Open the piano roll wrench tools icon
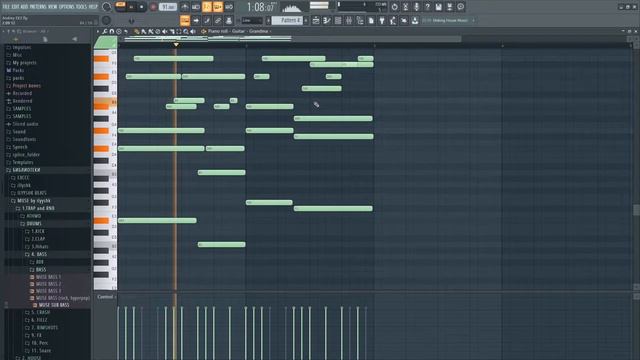 pos(105,31)
